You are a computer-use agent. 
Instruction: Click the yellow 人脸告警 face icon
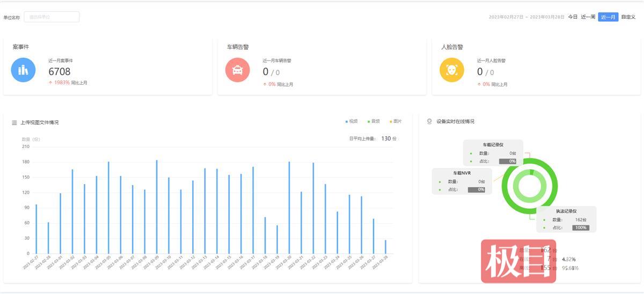[451, 70]
